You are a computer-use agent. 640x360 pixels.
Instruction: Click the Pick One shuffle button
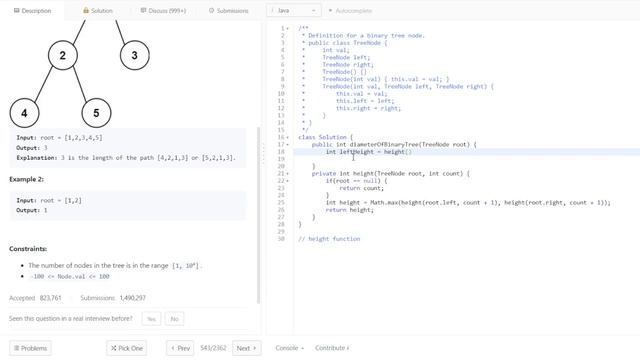(x=127, y=348)
